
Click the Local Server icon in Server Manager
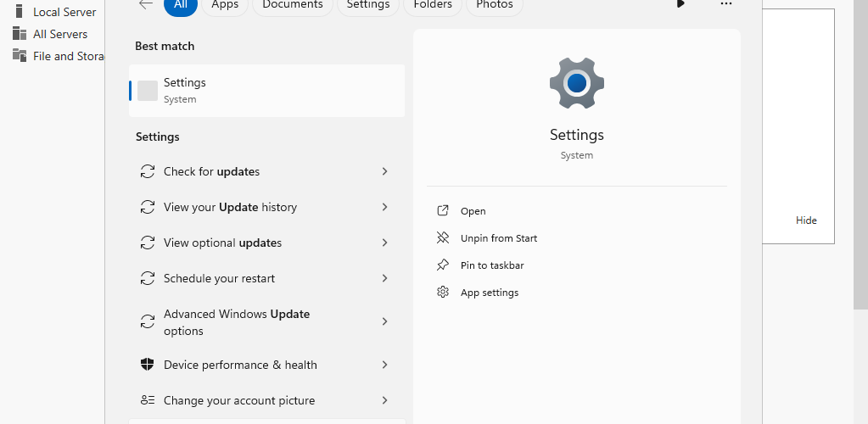click(x=20, y=11)
